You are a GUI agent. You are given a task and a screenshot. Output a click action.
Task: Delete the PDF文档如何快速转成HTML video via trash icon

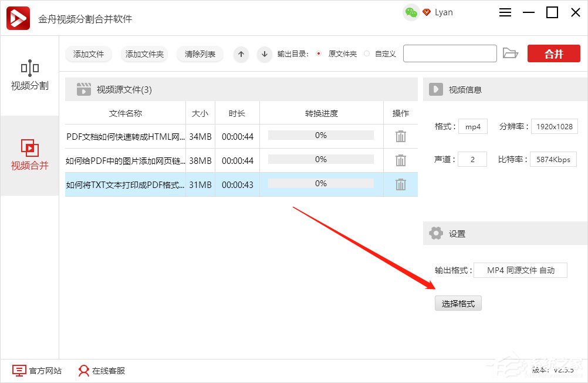coord(400,136)
